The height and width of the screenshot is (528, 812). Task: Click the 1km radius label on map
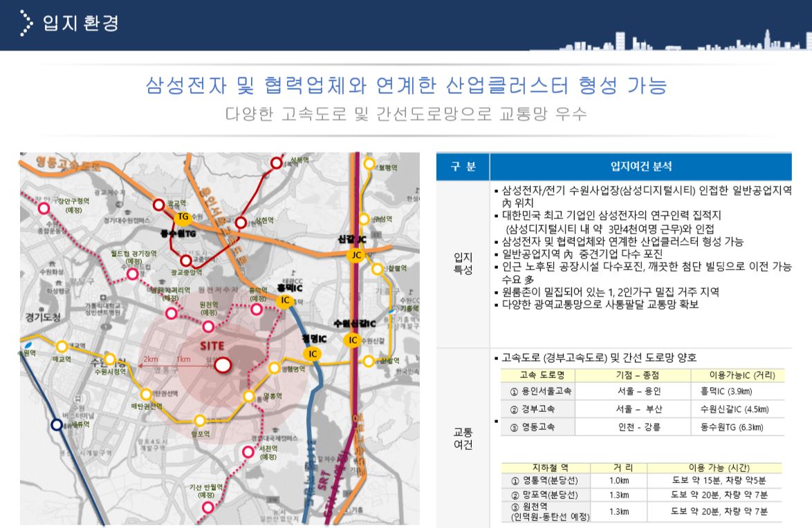click(x=183, y=359)
